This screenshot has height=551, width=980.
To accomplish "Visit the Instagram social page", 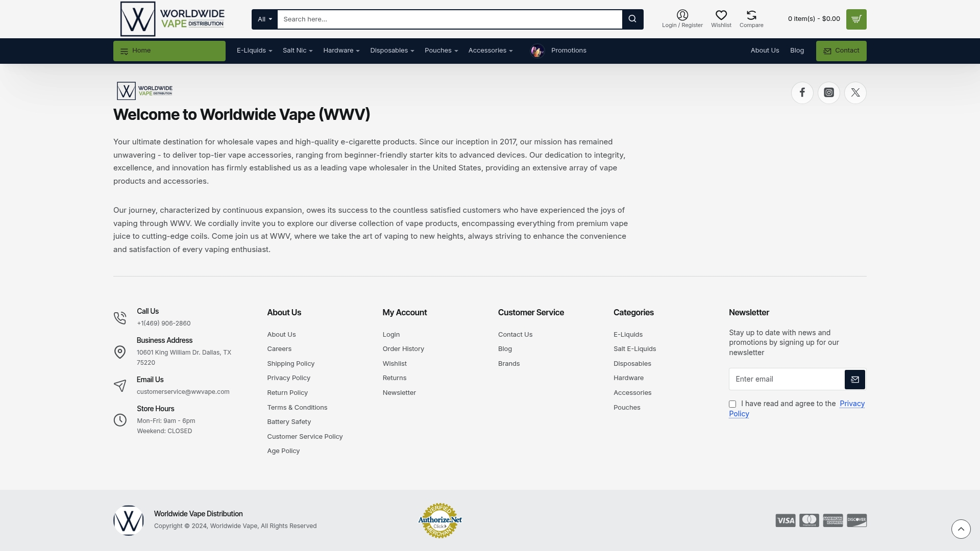I will (x=829, y=93).
